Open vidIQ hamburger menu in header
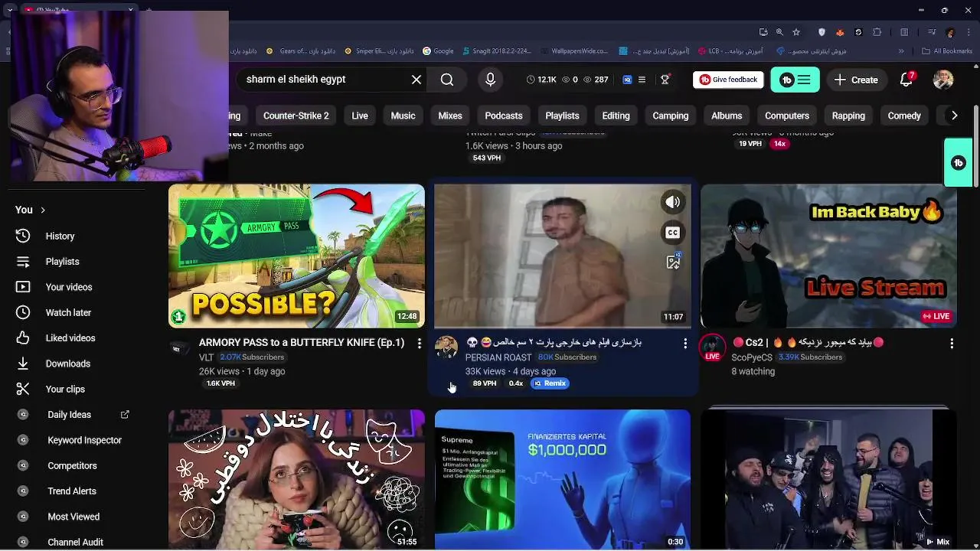Viewport: 980px width, 551px height. click(x=642, y=80)
